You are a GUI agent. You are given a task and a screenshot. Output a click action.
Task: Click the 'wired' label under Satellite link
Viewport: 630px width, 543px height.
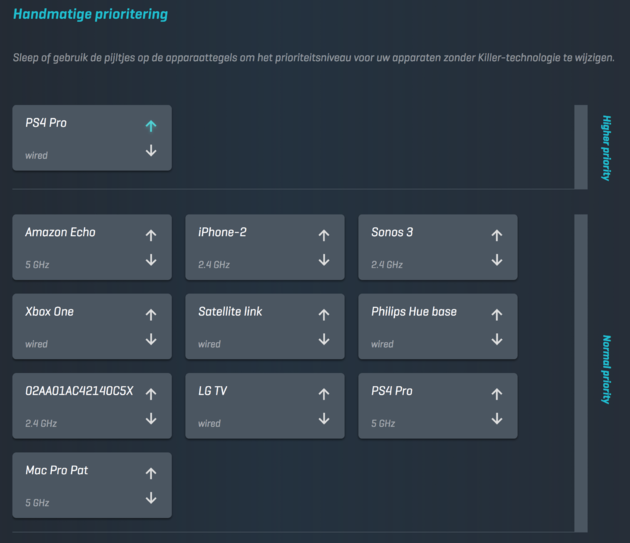209,344
